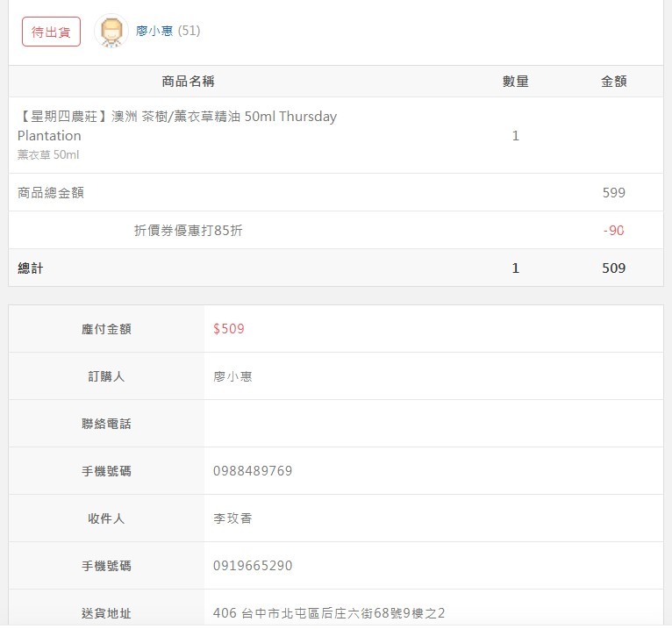Image resolution: width=672 pixels, height=629 pixels.
Task: Click the 薰衣草 50ml variant text
Action: pos(48,154)
